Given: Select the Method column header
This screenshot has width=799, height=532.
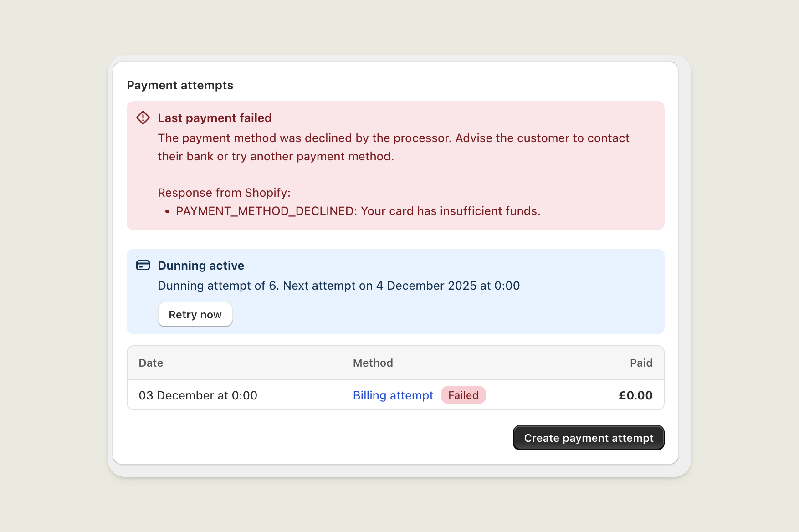Looking at the screenshot, I should 373,363.
